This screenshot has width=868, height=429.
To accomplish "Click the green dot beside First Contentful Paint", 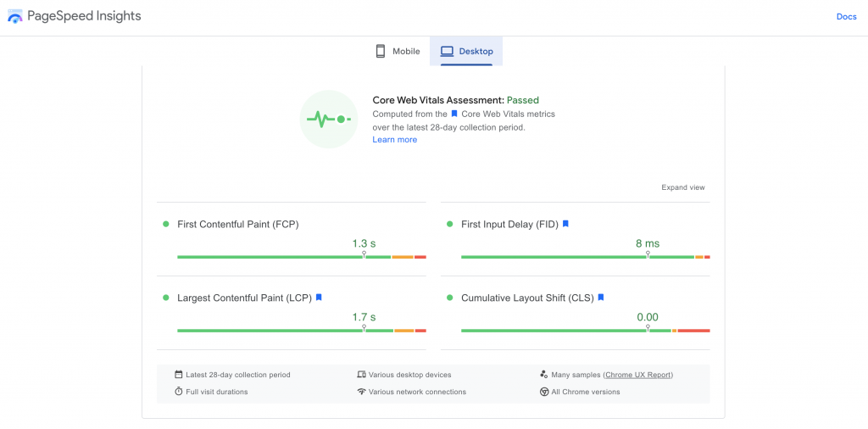I will tap(165, 224).
